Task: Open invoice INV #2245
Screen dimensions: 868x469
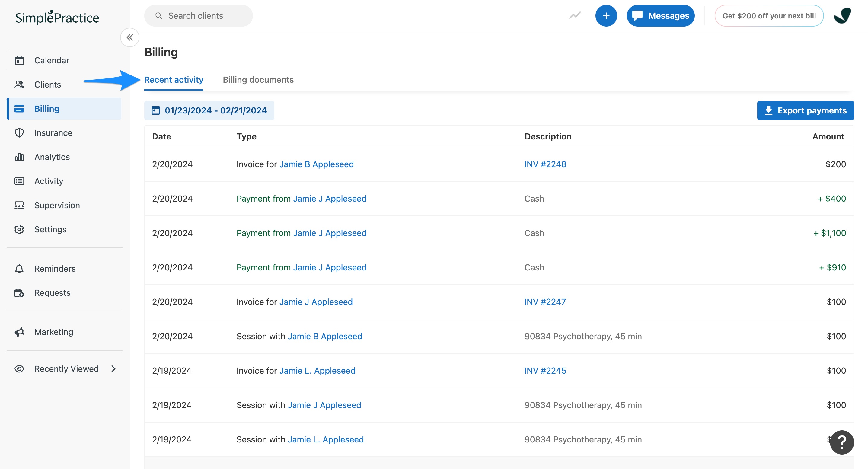Action: click(x=545, y=371)
